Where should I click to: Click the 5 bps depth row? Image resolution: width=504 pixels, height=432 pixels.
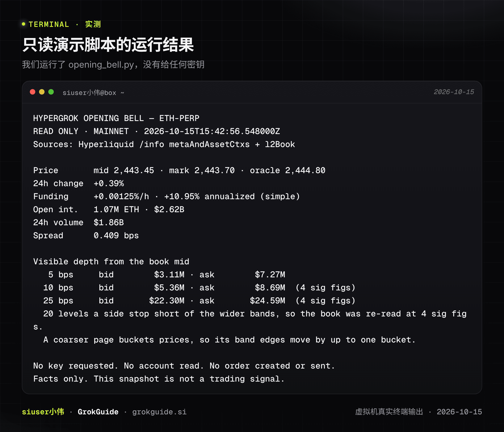point(167,275)
